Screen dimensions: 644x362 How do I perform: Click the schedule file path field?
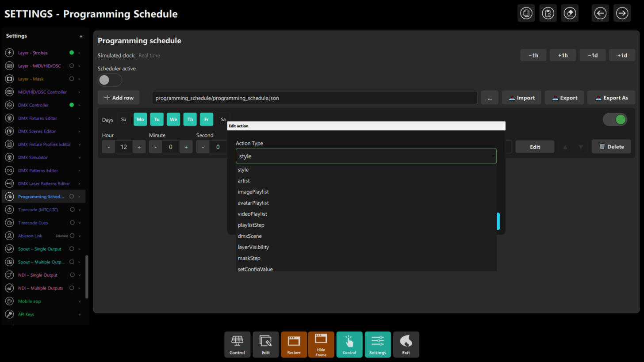coord(314,98)
